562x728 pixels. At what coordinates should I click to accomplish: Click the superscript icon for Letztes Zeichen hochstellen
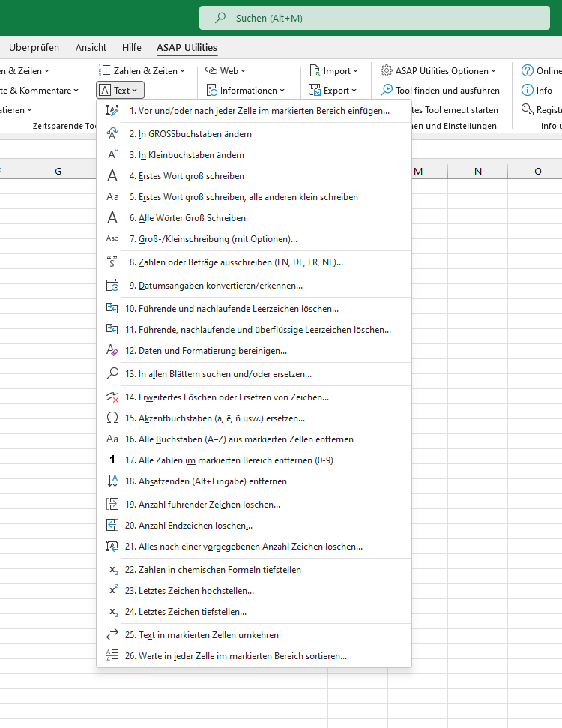point(112,590)
